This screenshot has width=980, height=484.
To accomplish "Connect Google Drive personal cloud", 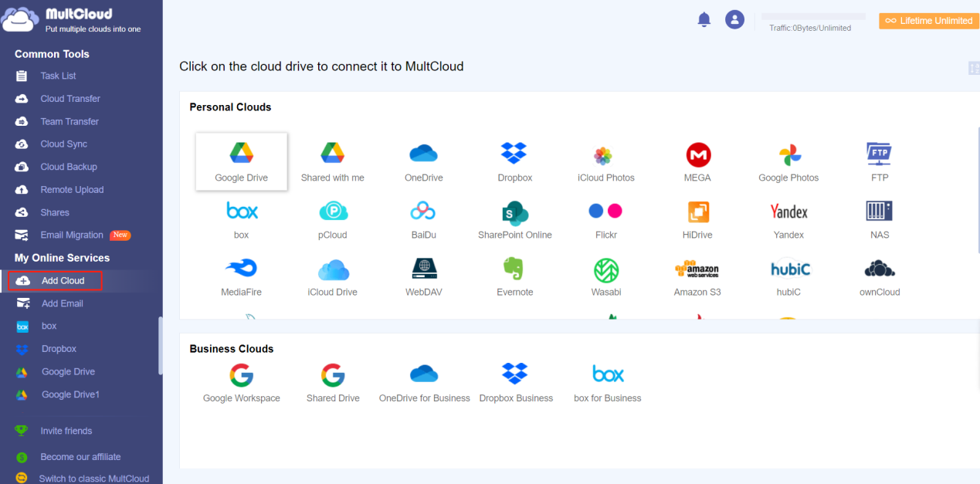I will [242, 161].
